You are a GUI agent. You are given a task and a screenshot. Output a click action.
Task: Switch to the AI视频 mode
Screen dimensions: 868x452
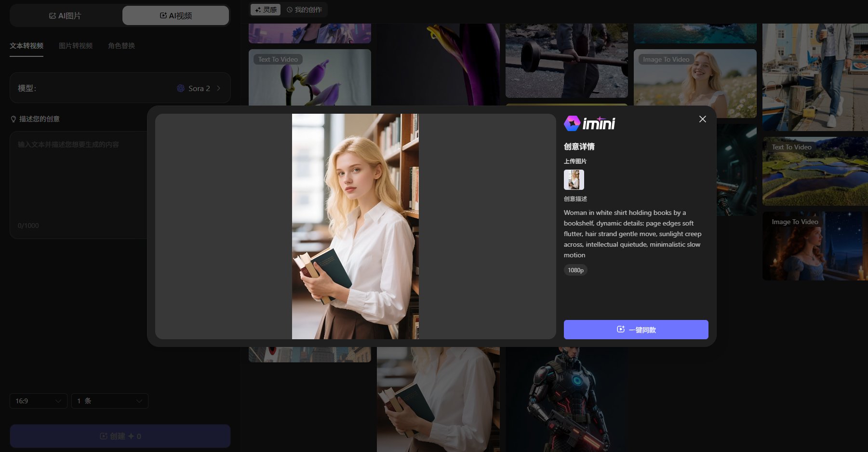click(x=175, y=16)
